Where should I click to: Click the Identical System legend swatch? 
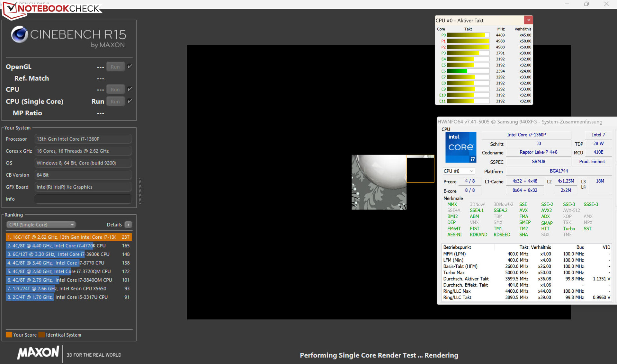(x=41, y=335)
